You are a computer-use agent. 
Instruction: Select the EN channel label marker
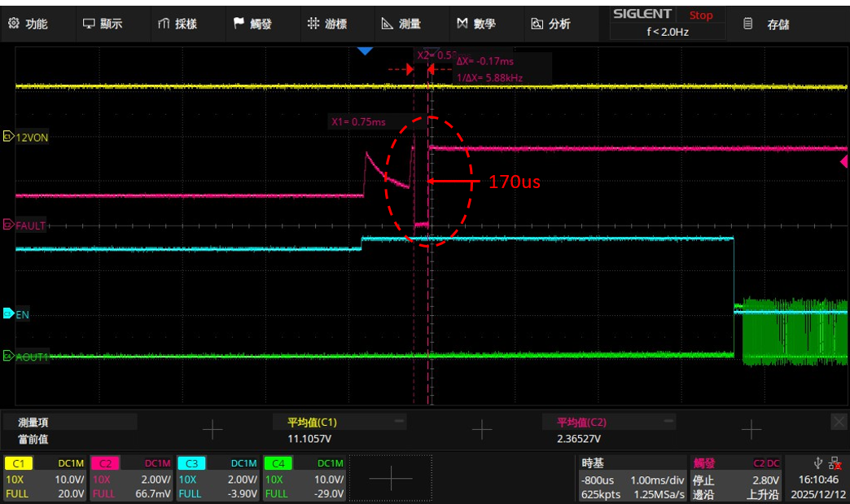click(16, 314)
